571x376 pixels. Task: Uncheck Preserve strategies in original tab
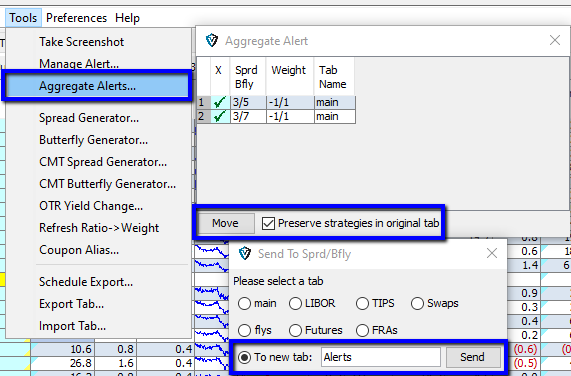pos(268,223)
